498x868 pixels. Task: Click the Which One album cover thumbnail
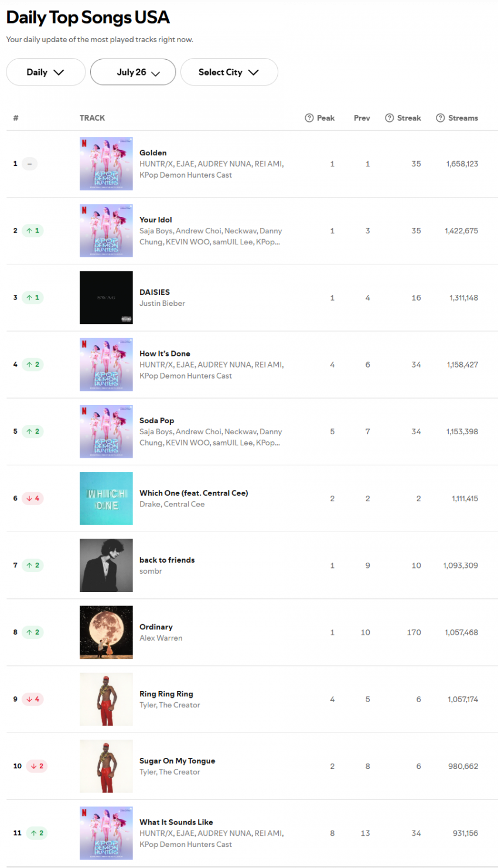[106, 499]
